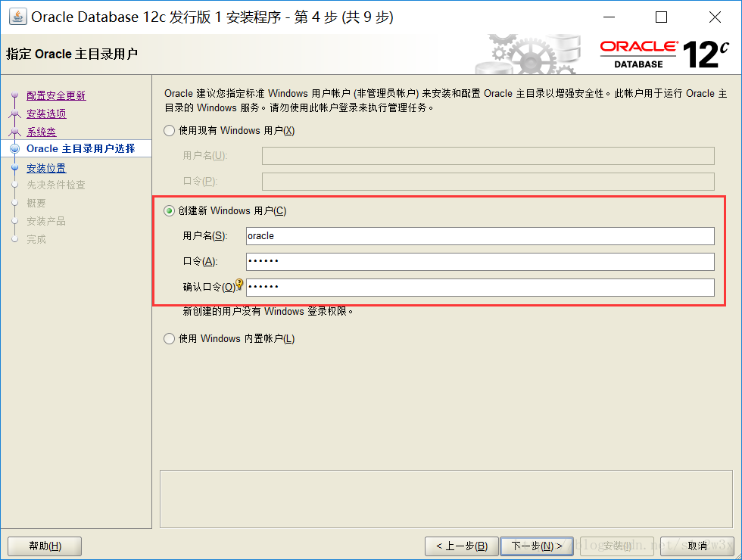The width and height of the screenshot is (742, 560).
Task: Click the disabled 口令(P) existing password field
Action: coord(488,181)
